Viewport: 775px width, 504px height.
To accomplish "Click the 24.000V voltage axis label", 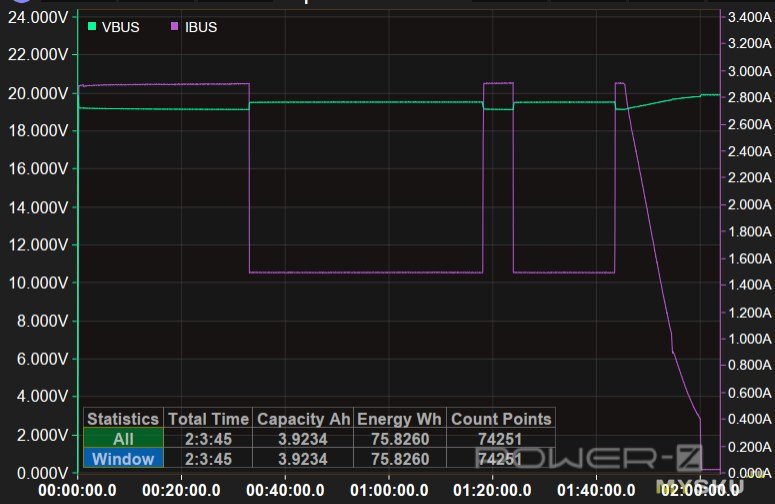I will [38, 17].
